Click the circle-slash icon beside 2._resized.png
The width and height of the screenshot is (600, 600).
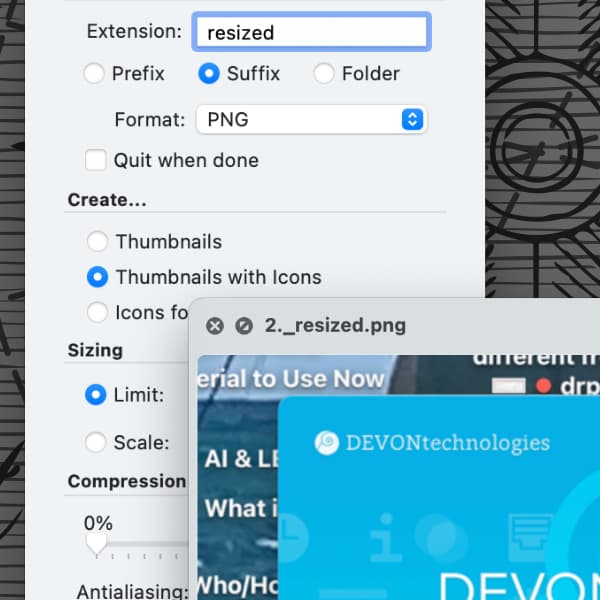coord(244,326)
